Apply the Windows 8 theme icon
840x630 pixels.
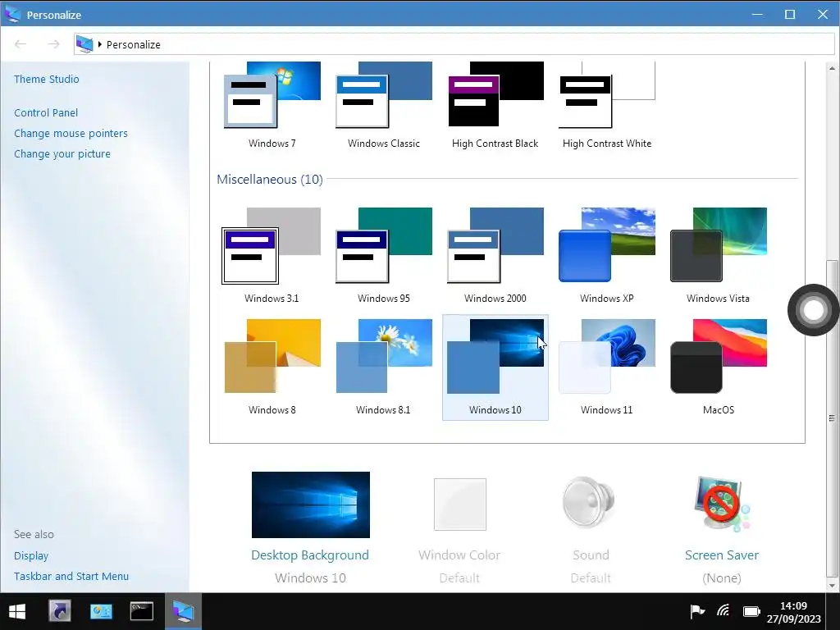click(x=272, y=356)
